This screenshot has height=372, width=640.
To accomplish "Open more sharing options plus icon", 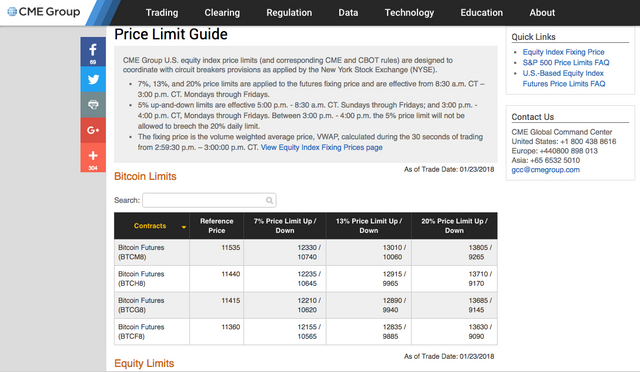I will (93, 158).
